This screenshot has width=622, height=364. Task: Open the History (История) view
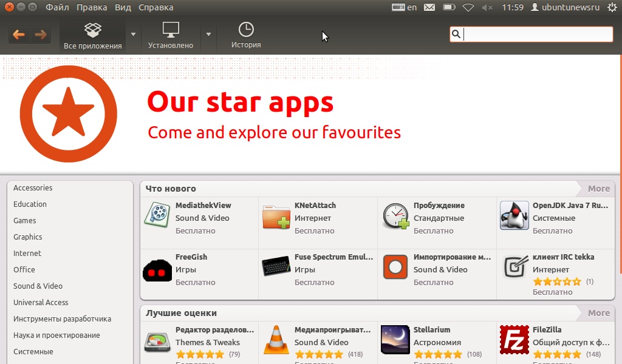tap(246, 36)
